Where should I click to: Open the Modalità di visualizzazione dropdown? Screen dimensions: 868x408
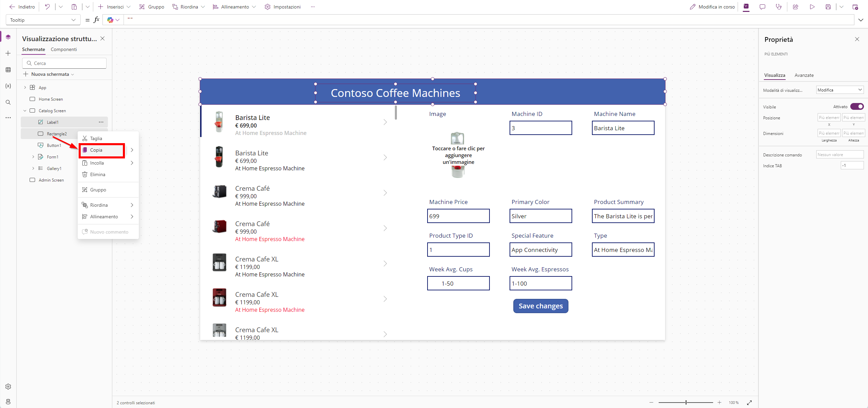pos(840,90)
